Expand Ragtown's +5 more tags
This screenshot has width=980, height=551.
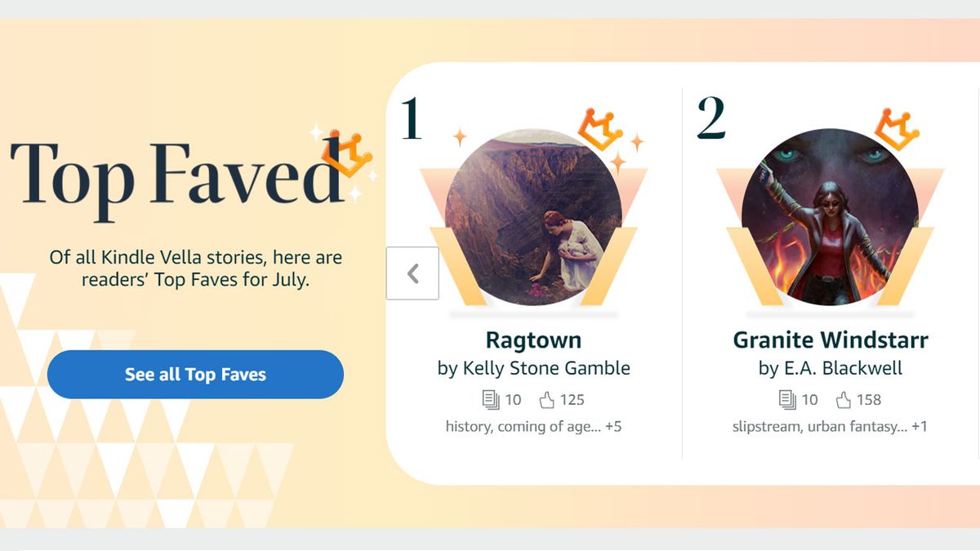coord(612,426)
